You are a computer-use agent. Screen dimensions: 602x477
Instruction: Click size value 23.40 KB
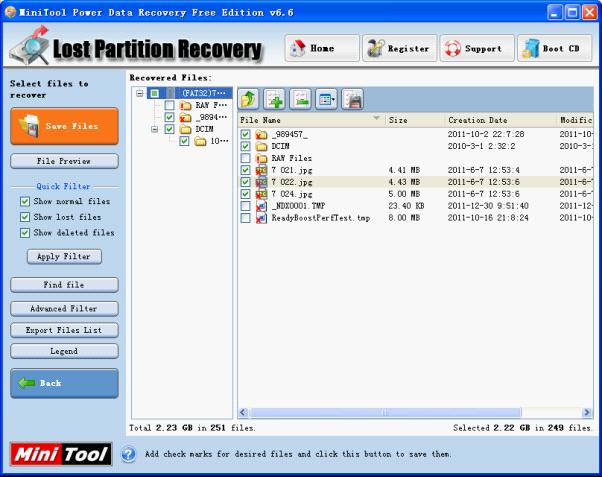coord(406,206)
